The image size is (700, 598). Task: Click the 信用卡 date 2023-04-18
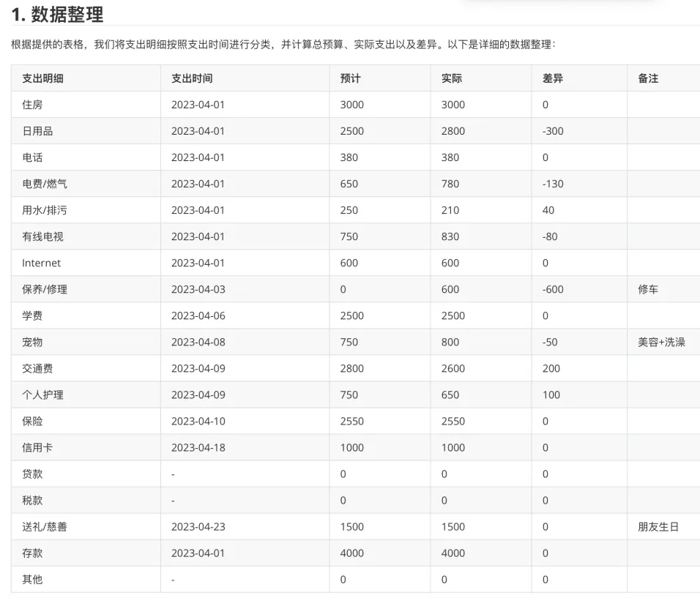198,447
